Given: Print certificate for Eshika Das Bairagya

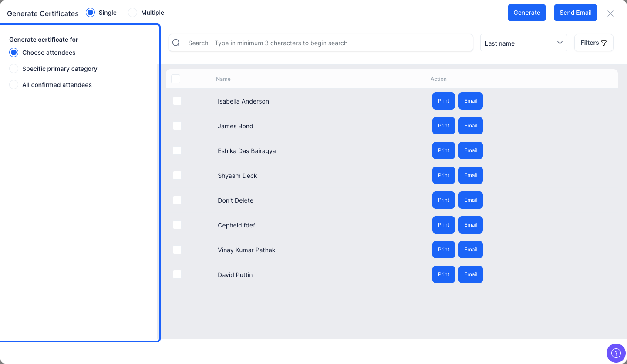Looking at the screenshot, I should click(444, 150).
